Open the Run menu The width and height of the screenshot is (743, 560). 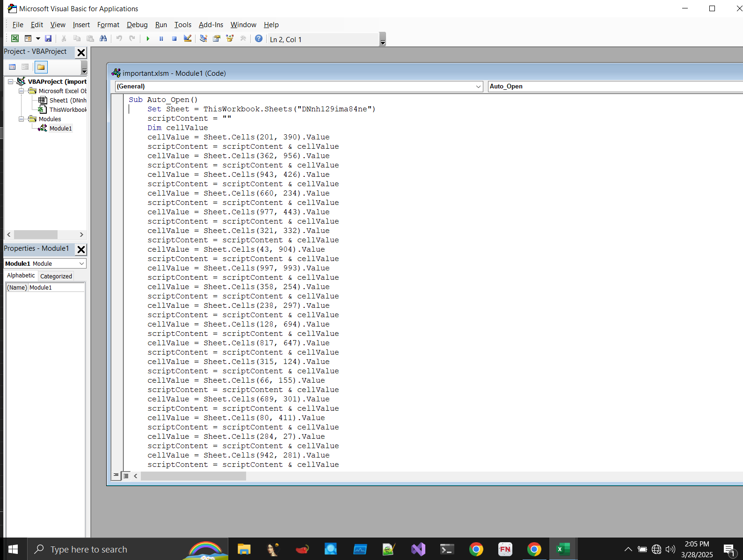(161, 25)
